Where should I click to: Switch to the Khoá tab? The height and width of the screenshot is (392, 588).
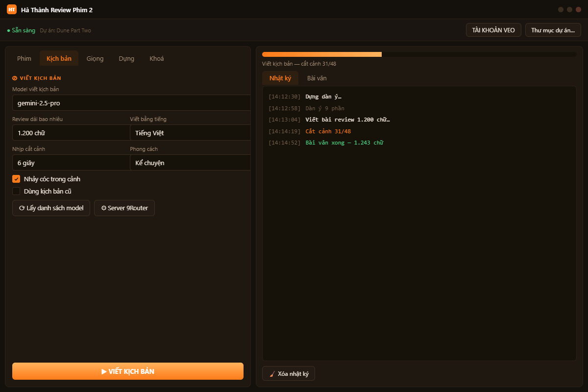157,58
